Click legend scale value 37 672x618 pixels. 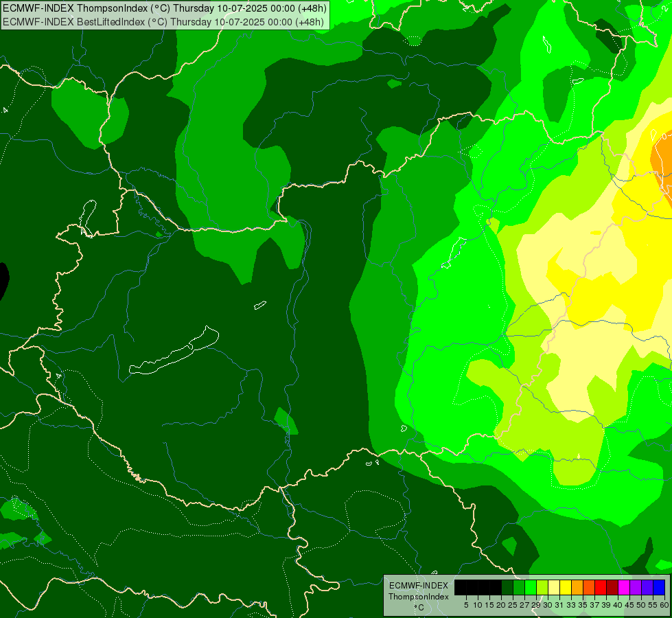coord(595,605)
